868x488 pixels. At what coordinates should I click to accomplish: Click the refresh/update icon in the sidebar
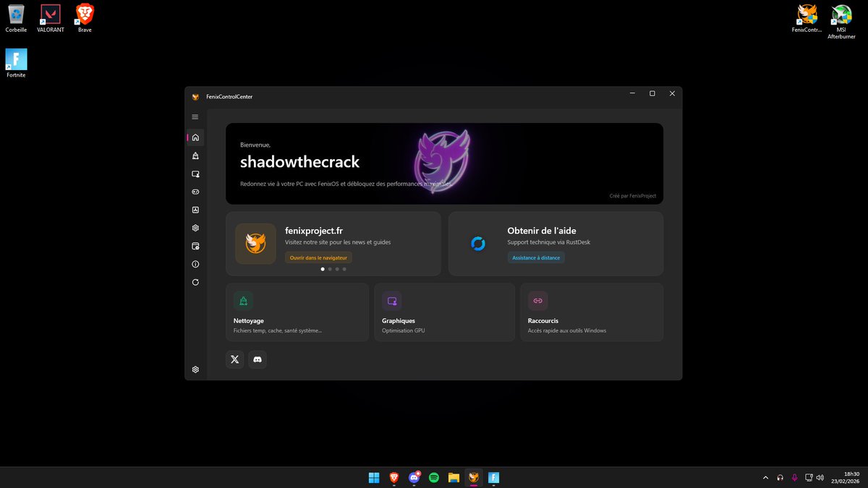[x=195, y=282]
